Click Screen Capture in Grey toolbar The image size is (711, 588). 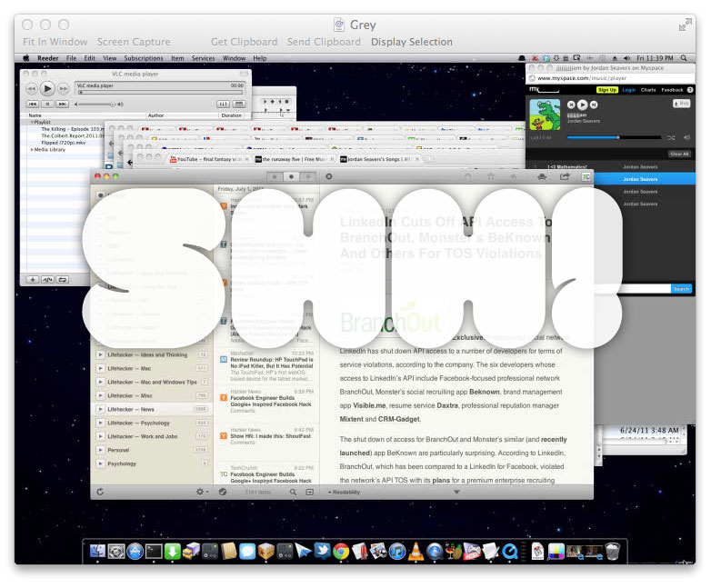coord(134,42)
